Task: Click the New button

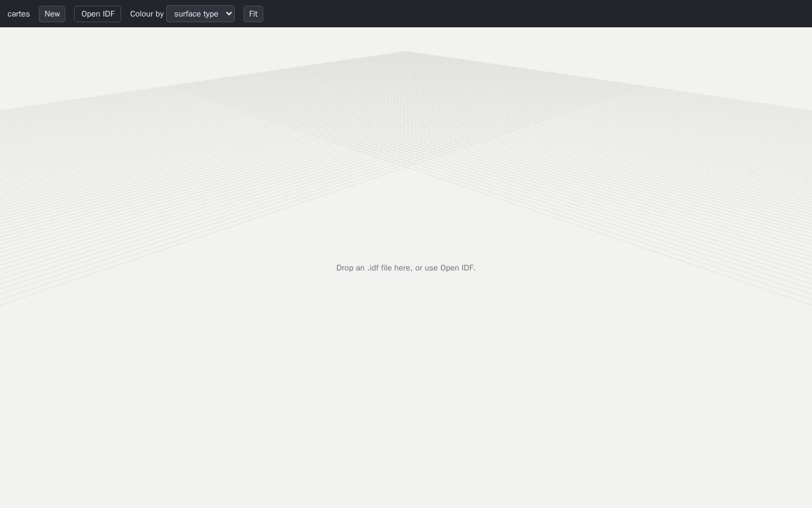Action: point(52,14)
